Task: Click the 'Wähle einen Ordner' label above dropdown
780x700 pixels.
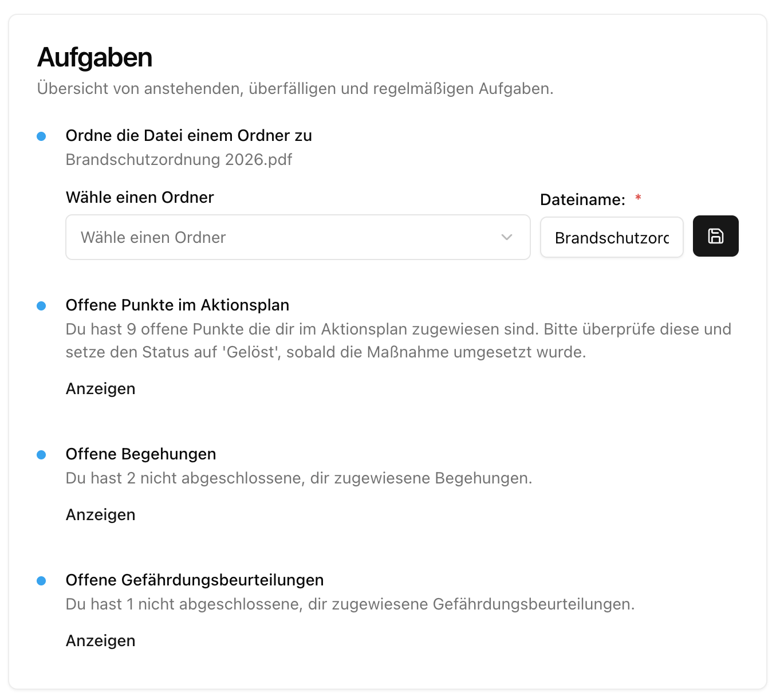Action: coord(140,197)
